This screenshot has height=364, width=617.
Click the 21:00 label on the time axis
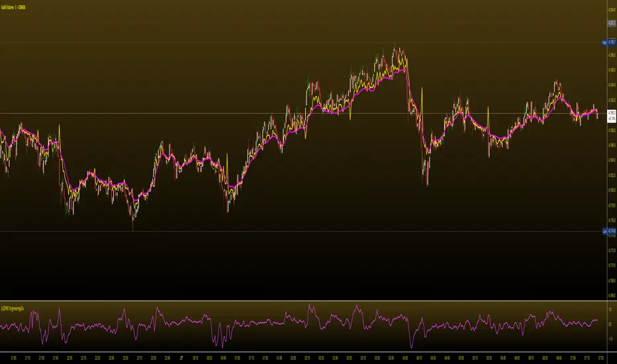(13, 358)
